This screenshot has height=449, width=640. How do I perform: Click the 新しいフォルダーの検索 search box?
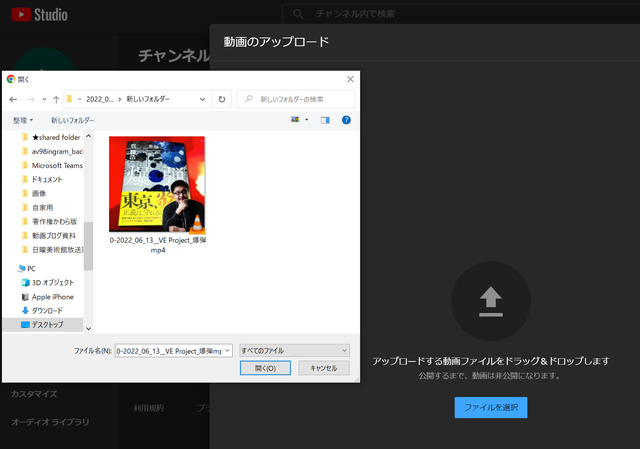pos(296,99)
